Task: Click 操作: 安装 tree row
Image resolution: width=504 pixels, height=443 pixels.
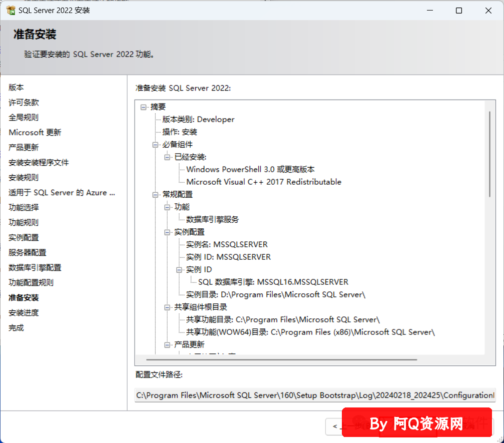Action: click(180, 132)
